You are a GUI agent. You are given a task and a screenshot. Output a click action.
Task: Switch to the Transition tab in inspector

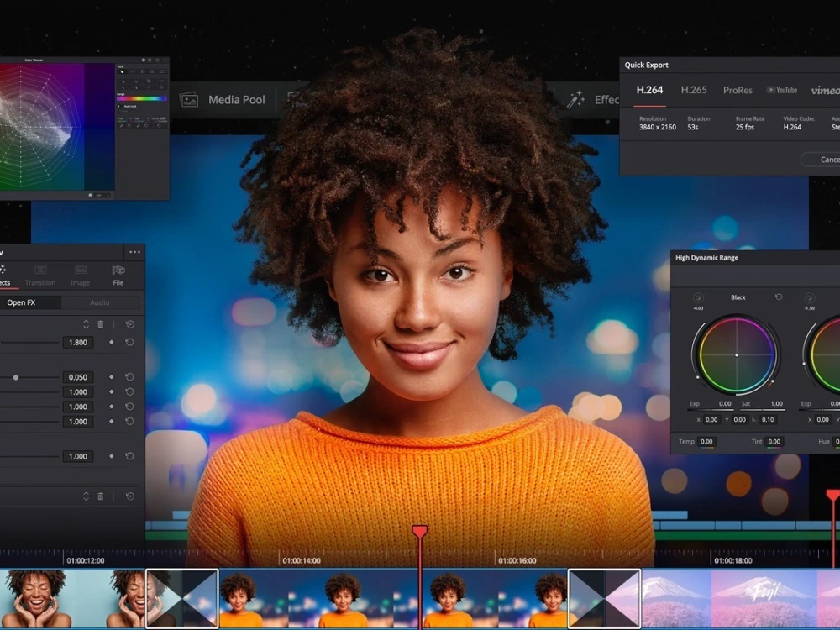[40, 275]
